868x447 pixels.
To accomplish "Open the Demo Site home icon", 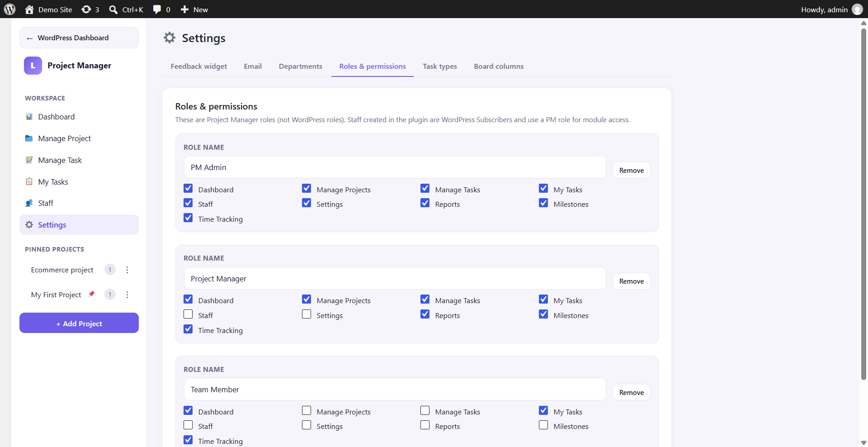I will [x=29, y=10].
